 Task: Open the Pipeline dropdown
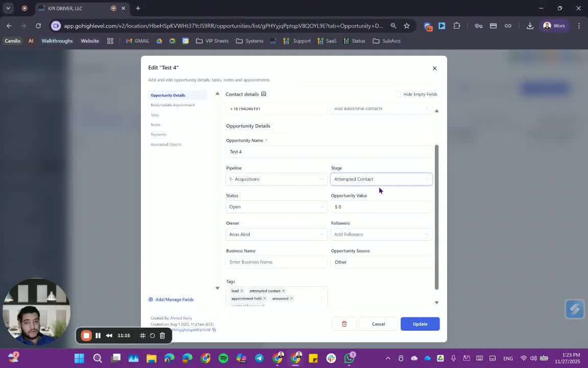(276, 179)
